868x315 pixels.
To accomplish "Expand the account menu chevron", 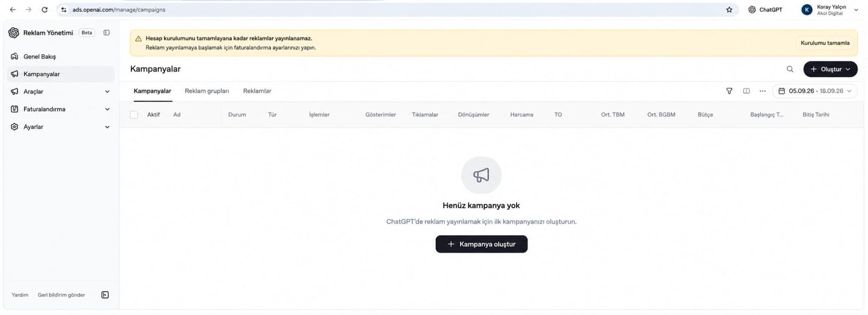I will pos(856,10).
